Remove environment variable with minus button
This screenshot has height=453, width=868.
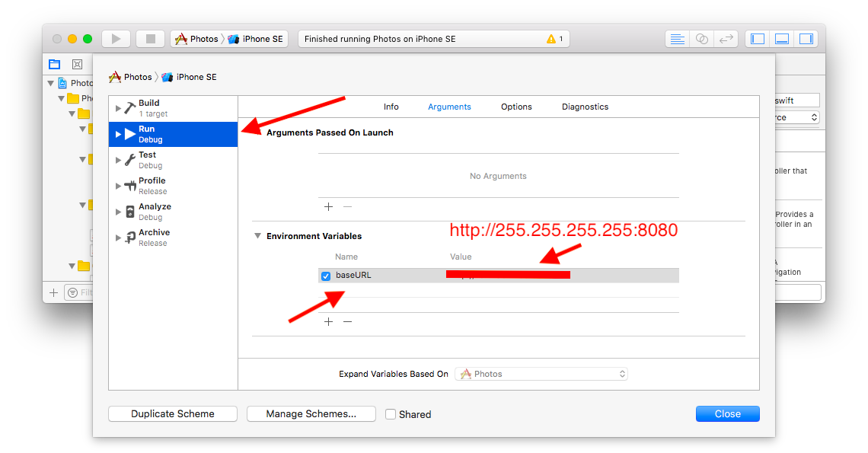click(x=348, y=322)
